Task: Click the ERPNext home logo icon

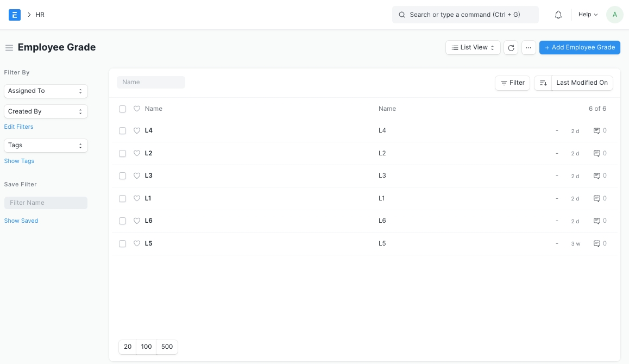Action: point(15,15)
